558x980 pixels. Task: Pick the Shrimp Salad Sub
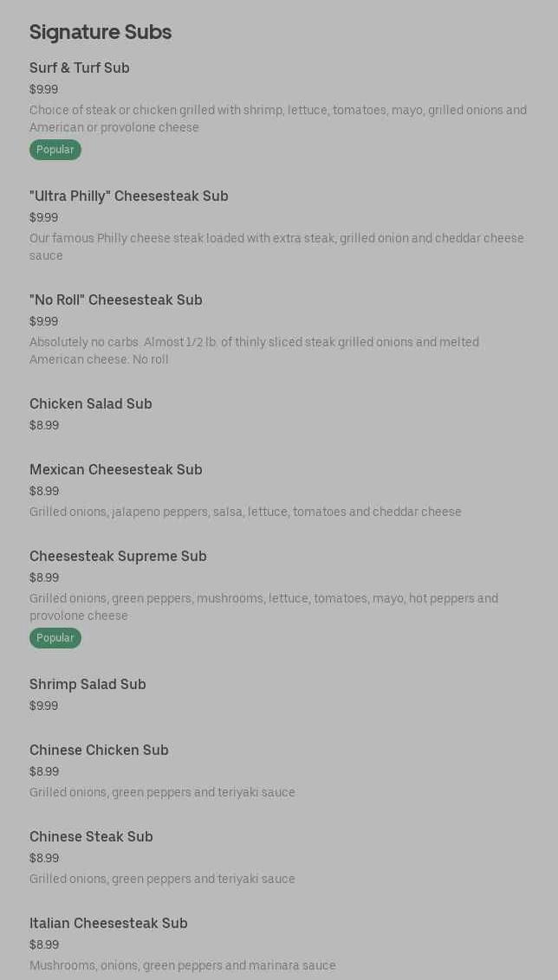point(88,685)
